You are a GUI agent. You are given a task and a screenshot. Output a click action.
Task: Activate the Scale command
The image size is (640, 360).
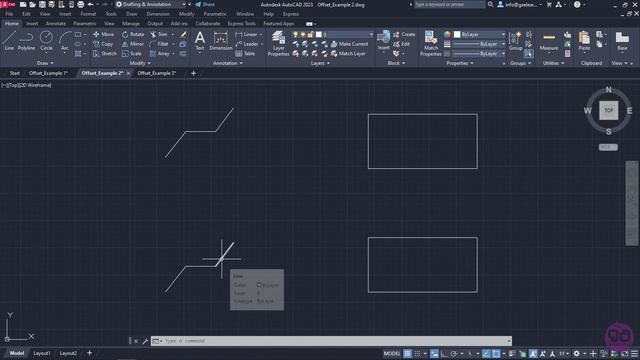132,53
